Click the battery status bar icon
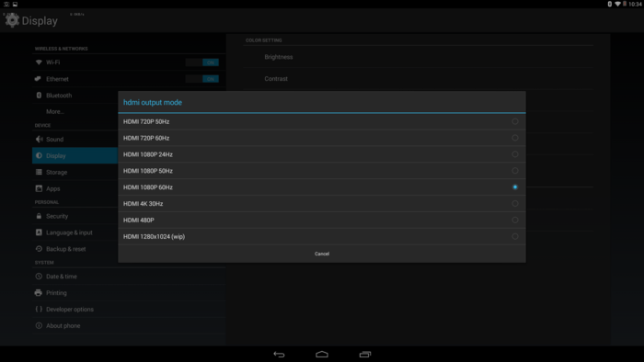The image size is (644, 362). click(625, 4)
